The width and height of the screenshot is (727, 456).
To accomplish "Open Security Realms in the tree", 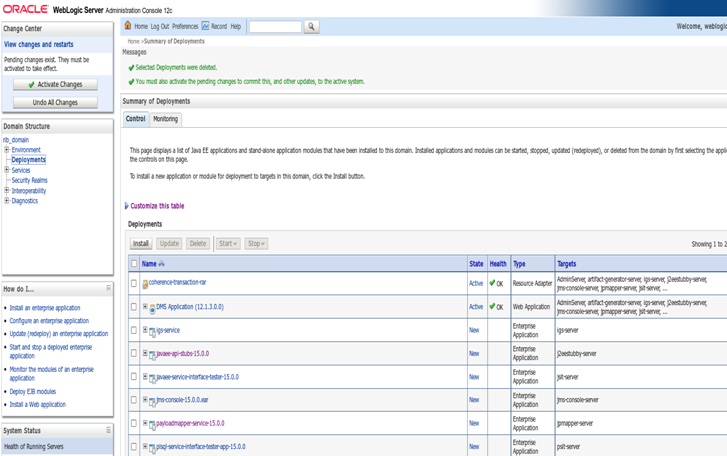I will pyautogui.click(x=30, y=180).
